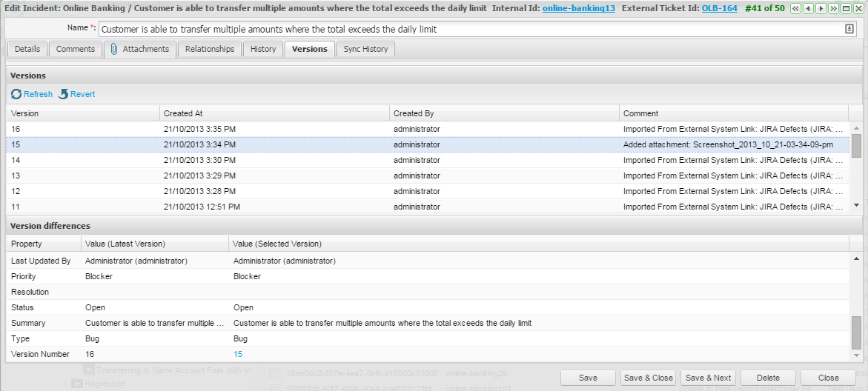This screenshot has height=391, width=868.
Task: Click the Save & Next button
Action: click(x=708, y=378)
